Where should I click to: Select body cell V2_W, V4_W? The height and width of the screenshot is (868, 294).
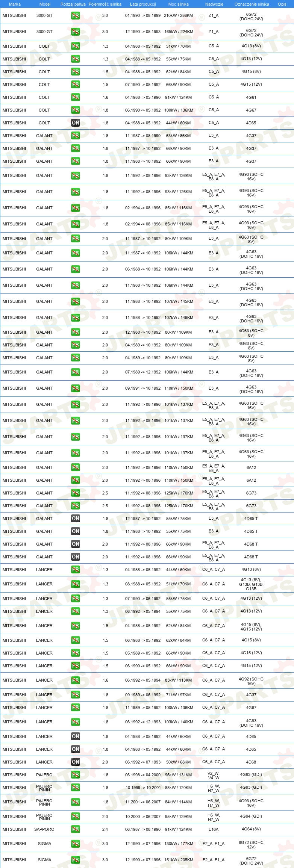pos(214,776)
